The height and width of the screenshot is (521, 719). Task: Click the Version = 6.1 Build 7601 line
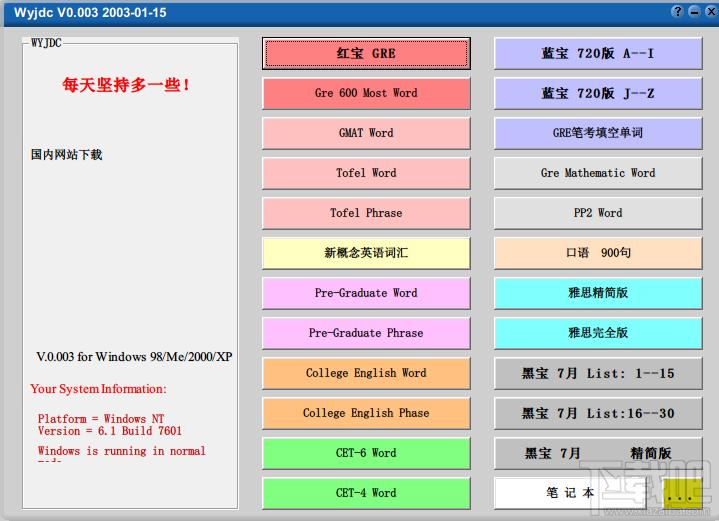(110, 431)
